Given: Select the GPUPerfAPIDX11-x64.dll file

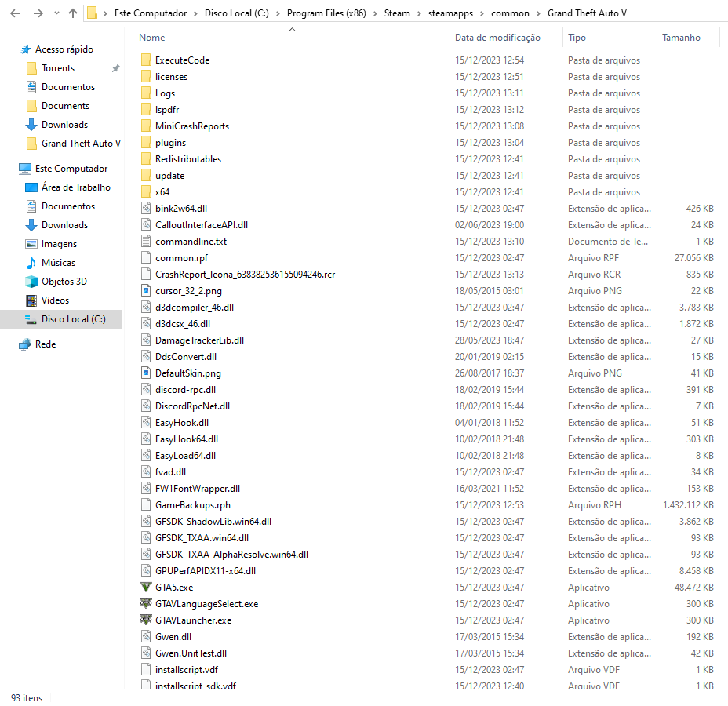Looking at the screenshot, I should [206, 571].
